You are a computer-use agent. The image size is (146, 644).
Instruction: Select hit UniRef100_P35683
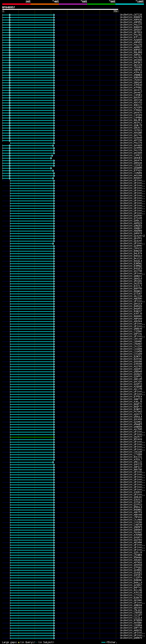tap(131, 110)
